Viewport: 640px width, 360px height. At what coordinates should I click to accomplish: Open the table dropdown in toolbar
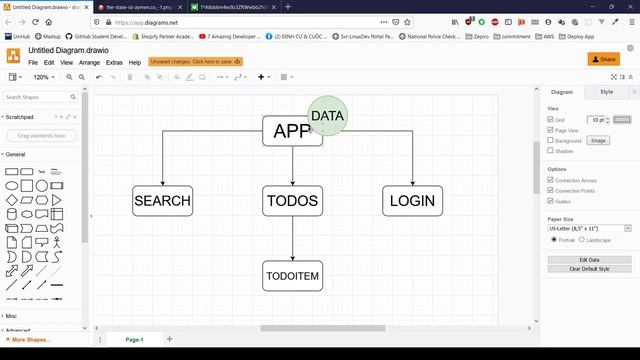point(287,77)
